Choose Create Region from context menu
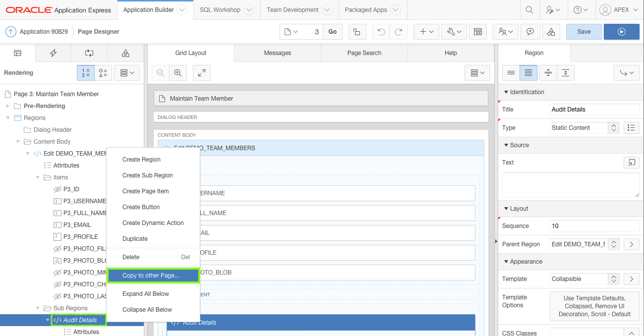Image resolution: width=644 pixels, height=336 pixels. coord(153,160)
